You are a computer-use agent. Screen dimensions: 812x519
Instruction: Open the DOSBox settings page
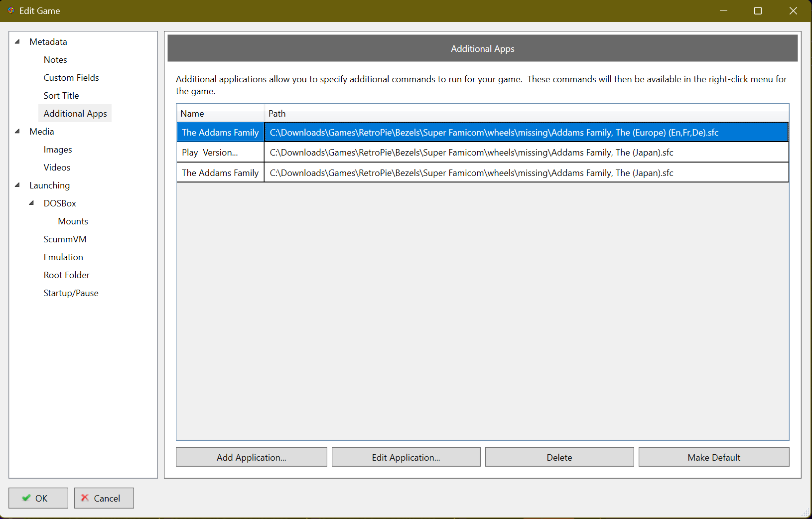[60, 203]
